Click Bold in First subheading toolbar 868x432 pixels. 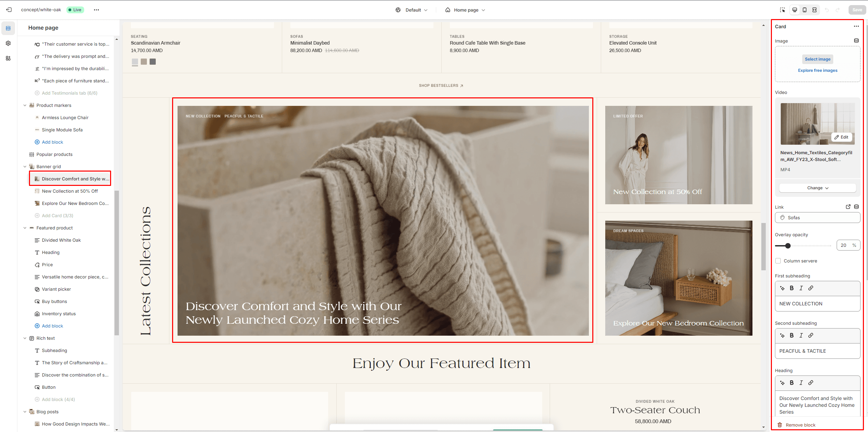(792, 288)
